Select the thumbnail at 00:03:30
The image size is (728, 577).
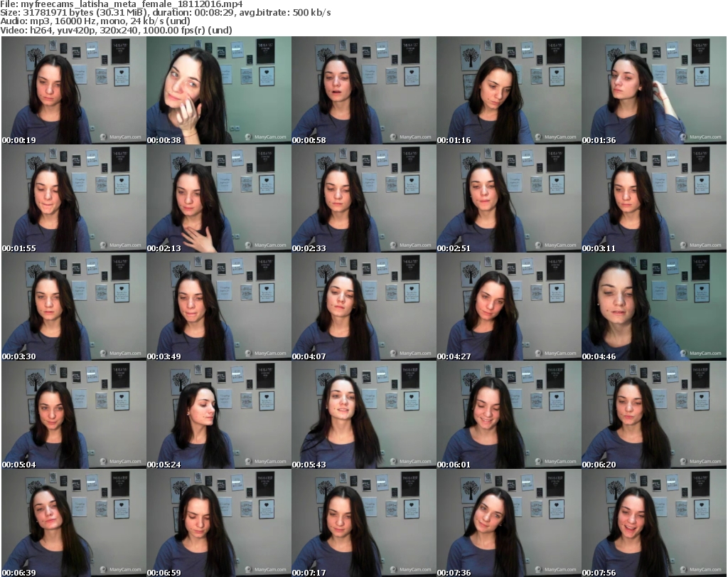(74, 307)
